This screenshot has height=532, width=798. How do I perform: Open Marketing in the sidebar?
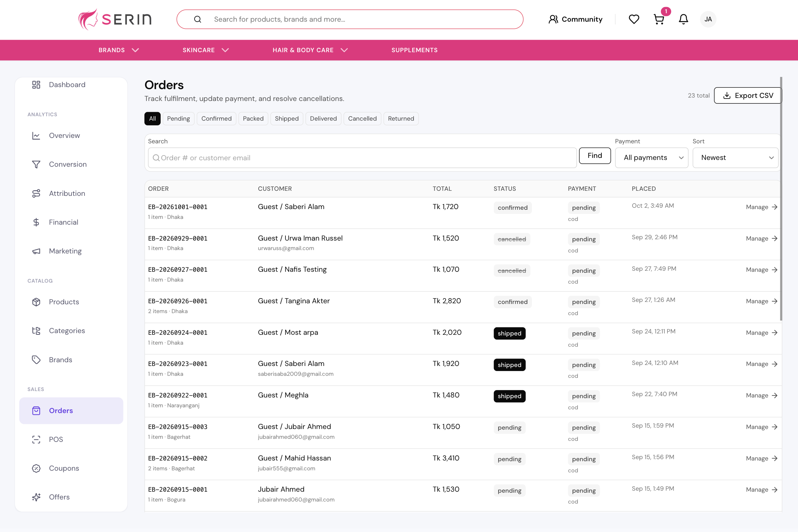point(71,251)
